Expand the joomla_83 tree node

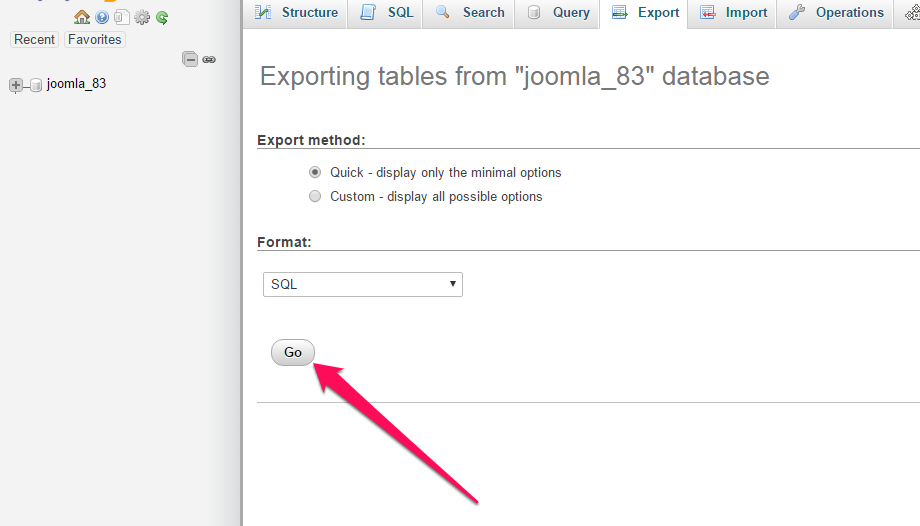(x=16, y=85)
